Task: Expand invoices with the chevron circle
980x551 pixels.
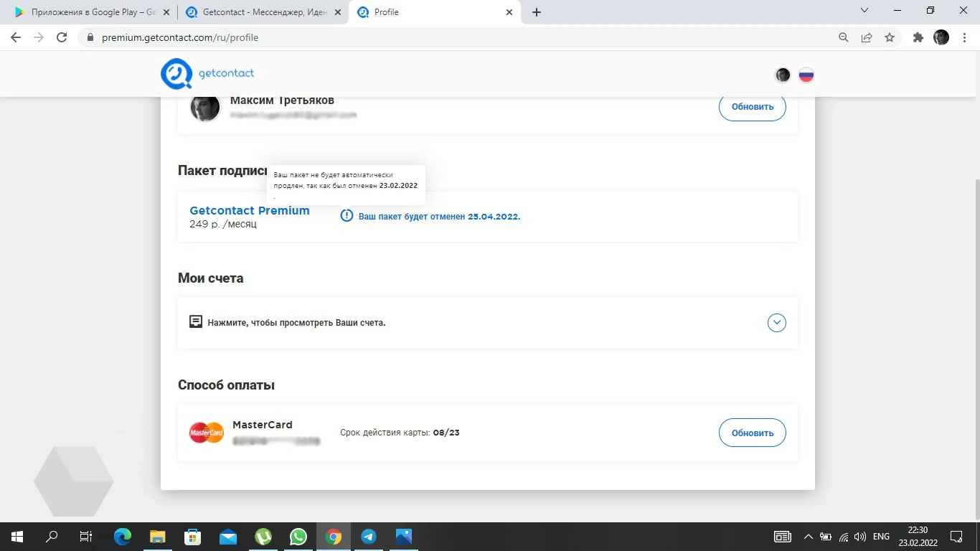Action: point(777,323)
